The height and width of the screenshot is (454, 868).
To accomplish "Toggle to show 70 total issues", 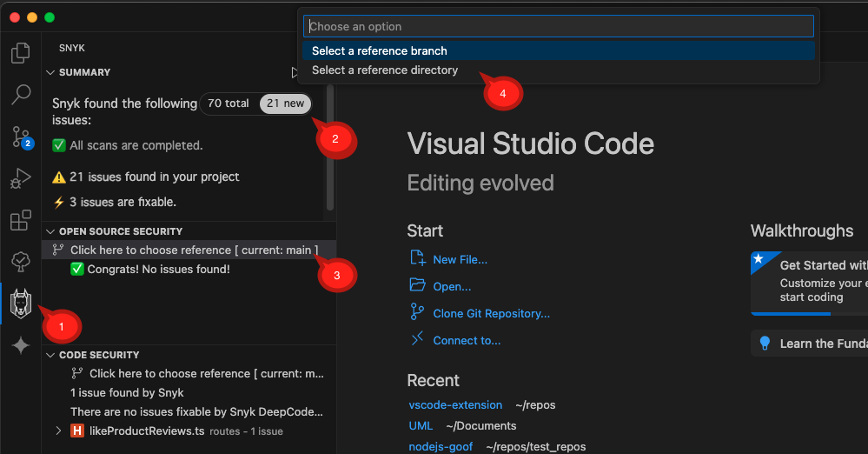I will click(x=229, y=103).
